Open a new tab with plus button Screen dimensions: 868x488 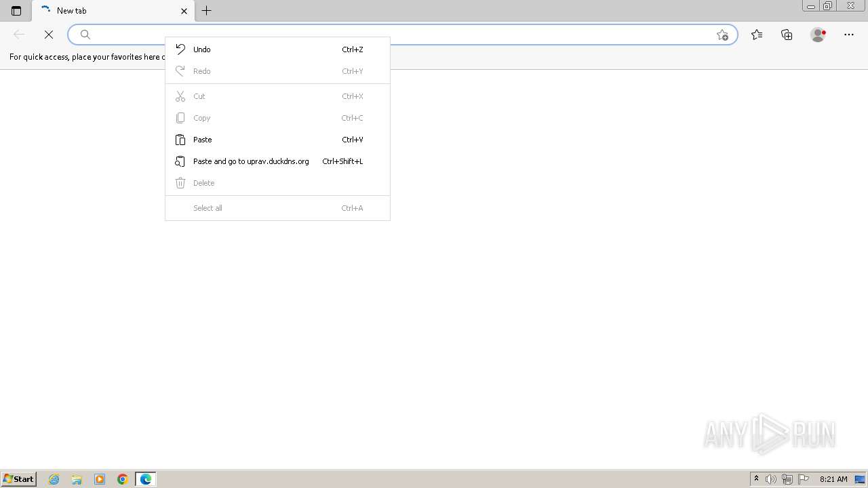pyautogui.click(x=207, y=11)
